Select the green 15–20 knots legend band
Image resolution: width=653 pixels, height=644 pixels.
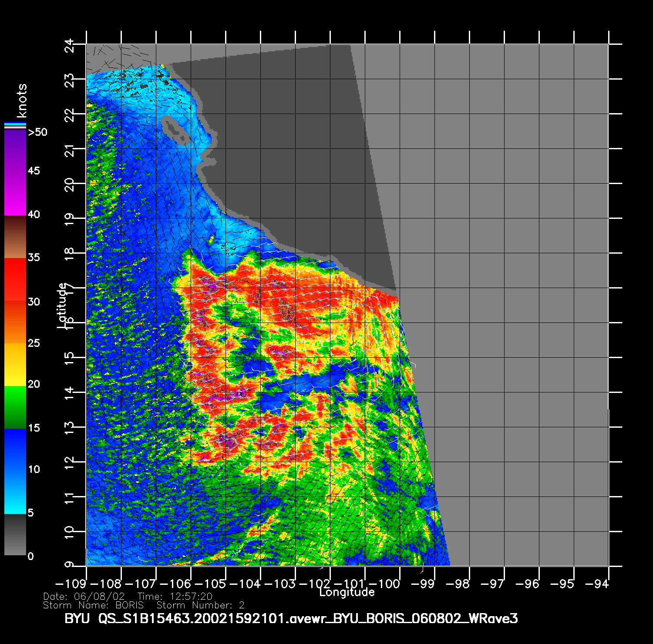[15, 407]
